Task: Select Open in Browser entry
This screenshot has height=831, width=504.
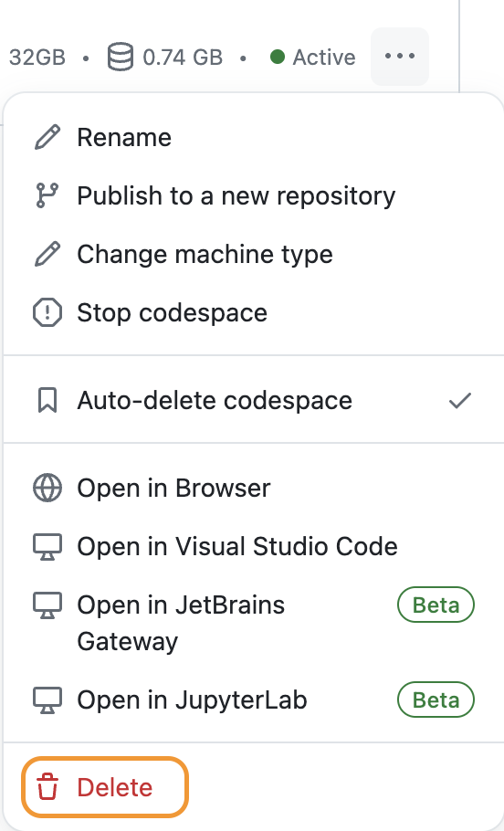Action: (255, 489)
